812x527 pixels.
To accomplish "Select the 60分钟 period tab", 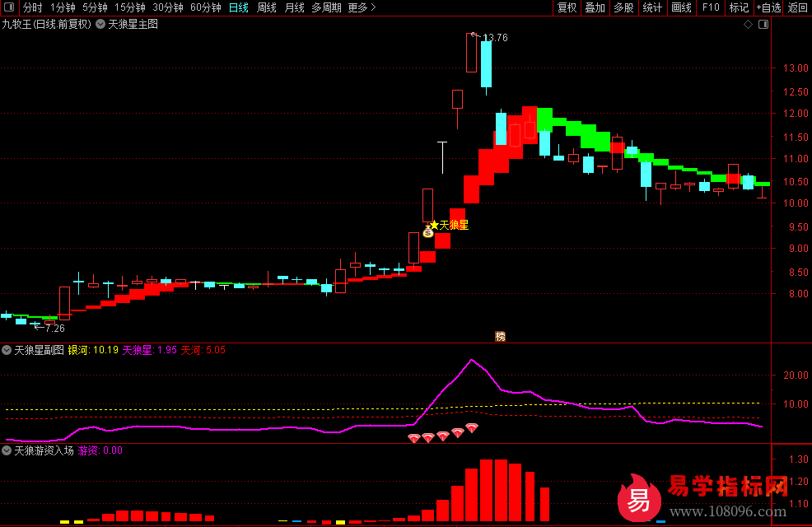I will click(x=206, y=7).
